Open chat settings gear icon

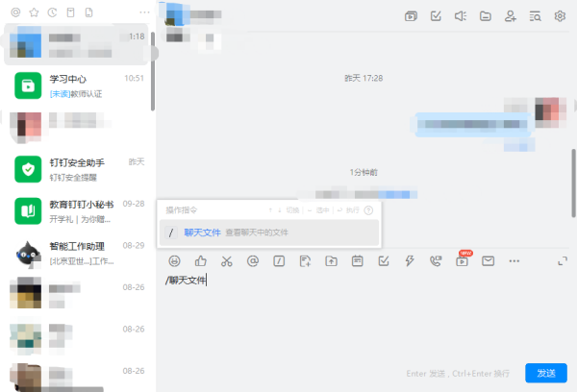coord(560,15)
